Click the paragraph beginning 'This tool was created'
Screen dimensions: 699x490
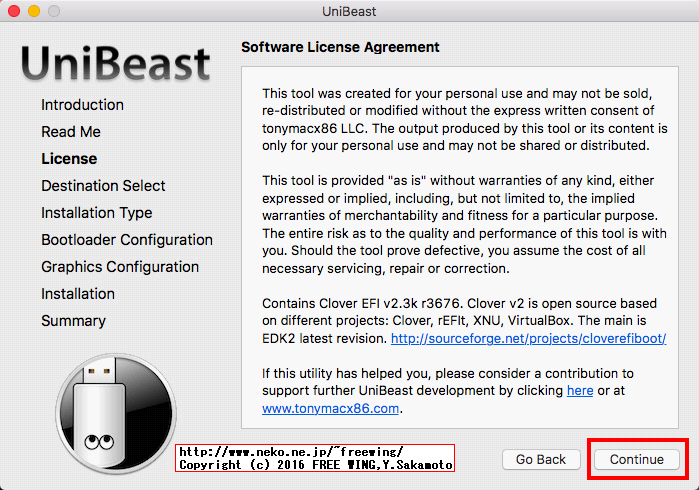click(465, 119)
